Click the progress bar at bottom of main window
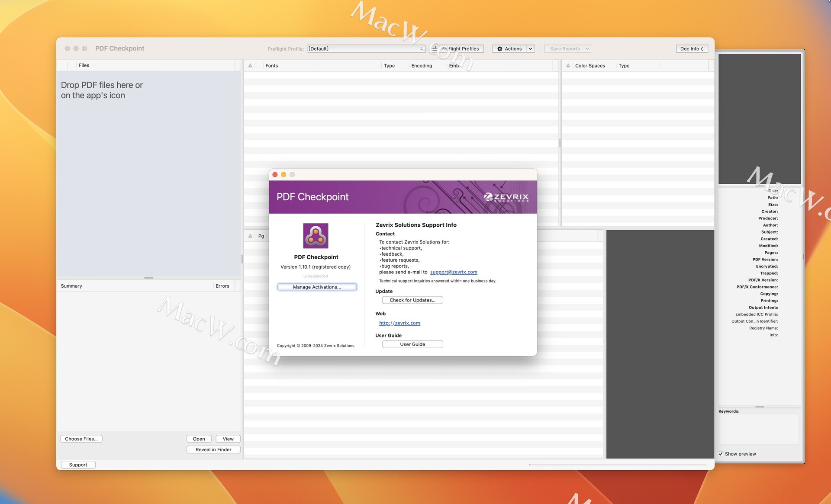Viewport: 831px width, 504px height. (618, 465)
